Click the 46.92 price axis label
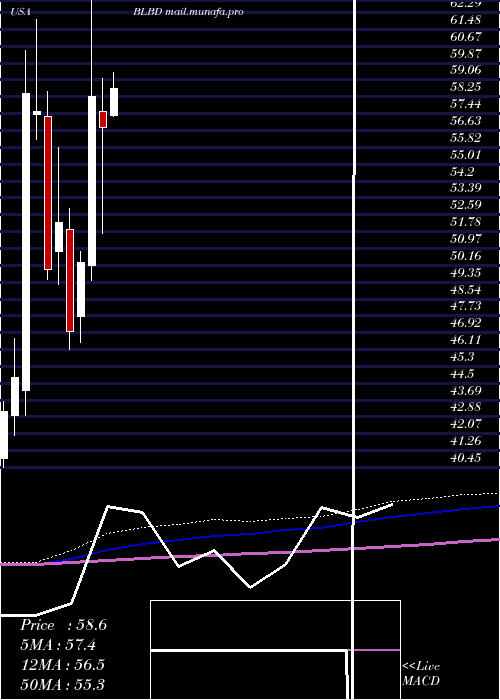Screen dimensions: 500x700 coord(466,323)
